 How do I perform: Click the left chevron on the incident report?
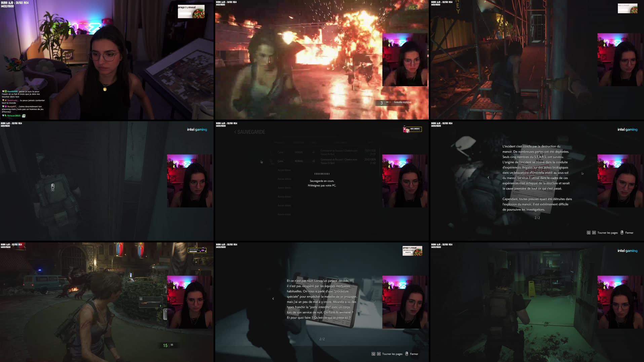pos(488,177)
